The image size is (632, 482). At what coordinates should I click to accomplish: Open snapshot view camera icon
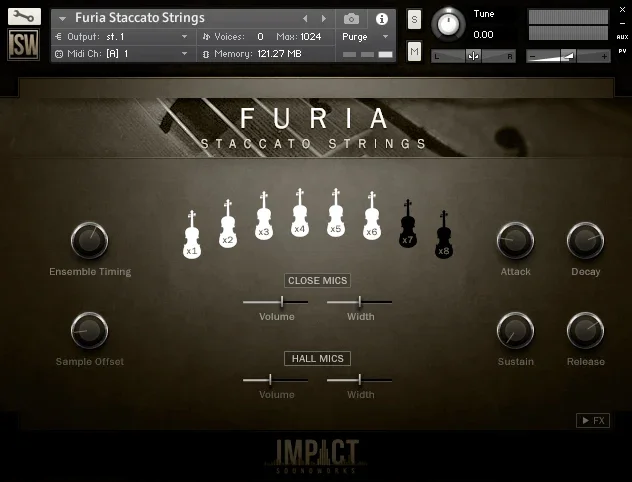pos(351,19)
